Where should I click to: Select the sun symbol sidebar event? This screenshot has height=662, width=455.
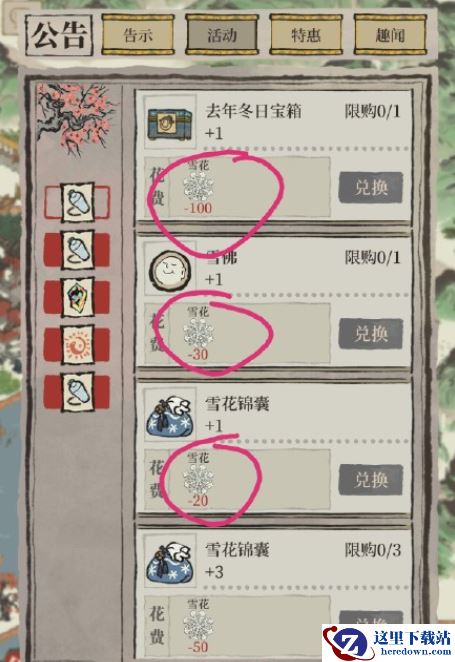[77, 345]
